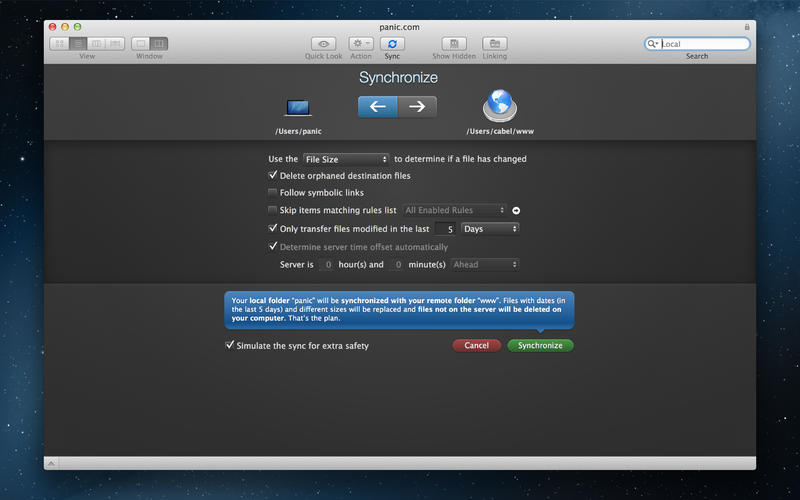Viewport: 800px width, 500px height.
Task: Click the Linking toolbar icon
Action: pos(495,44)
